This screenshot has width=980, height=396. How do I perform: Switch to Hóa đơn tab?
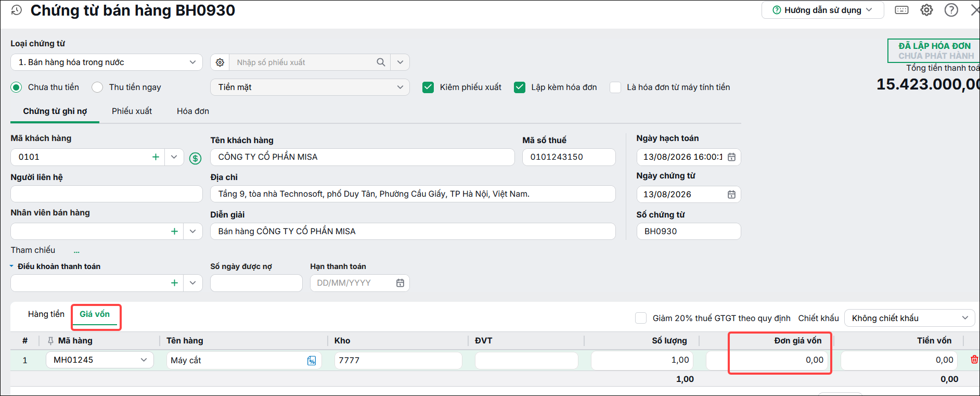(193, 111)
